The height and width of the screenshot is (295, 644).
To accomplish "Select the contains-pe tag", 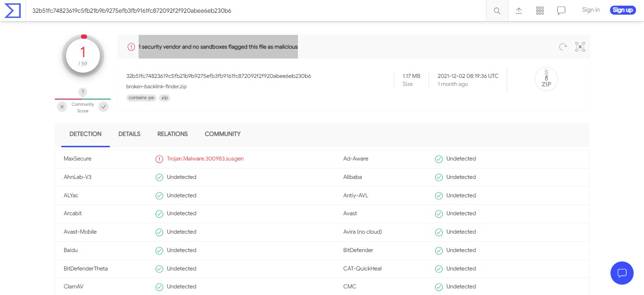I will coord(141,98).
